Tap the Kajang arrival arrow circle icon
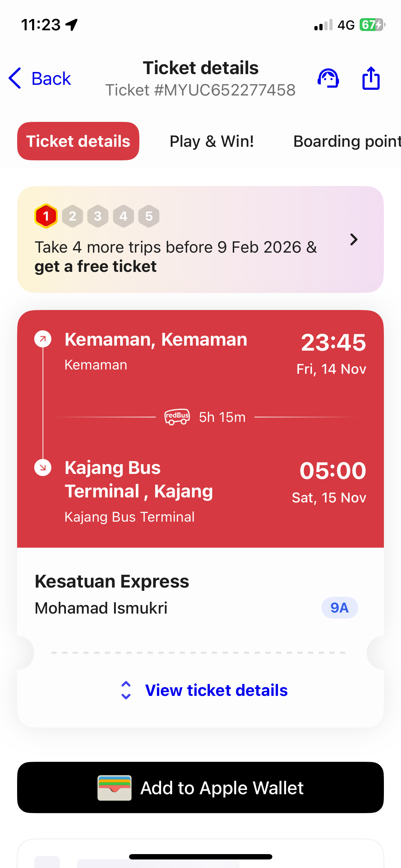401x868 pixels. (x=43, y=467)
